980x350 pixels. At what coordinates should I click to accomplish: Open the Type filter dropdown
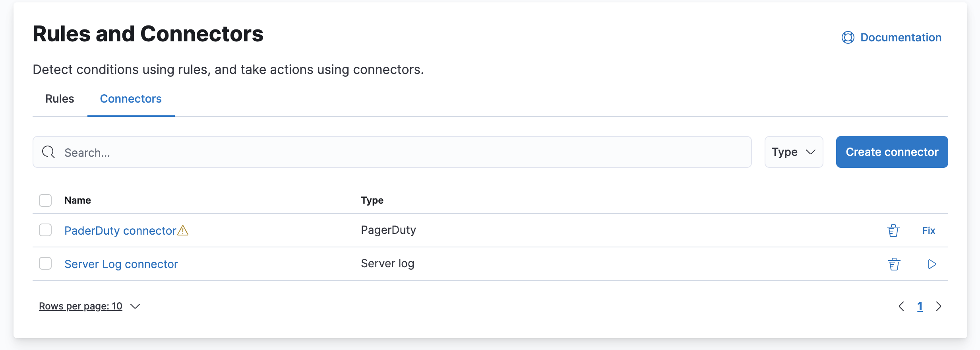point(793,152)
